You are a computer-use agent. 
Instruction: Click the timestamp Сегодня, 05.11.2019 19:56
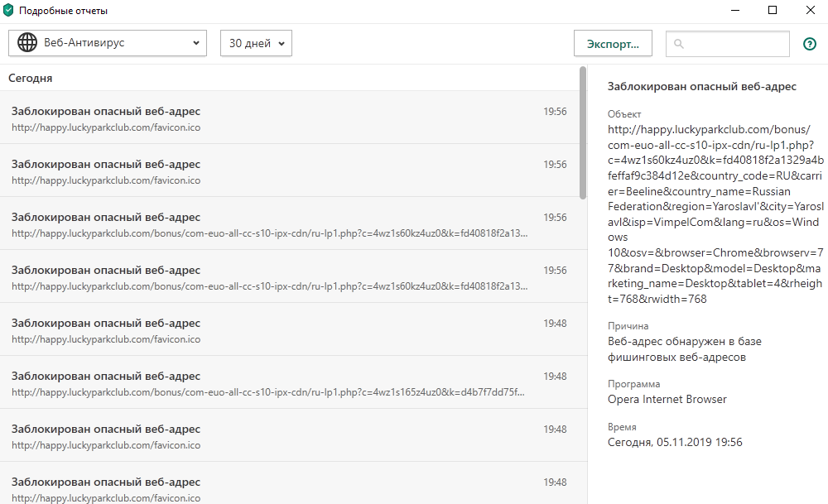(675, 443)
